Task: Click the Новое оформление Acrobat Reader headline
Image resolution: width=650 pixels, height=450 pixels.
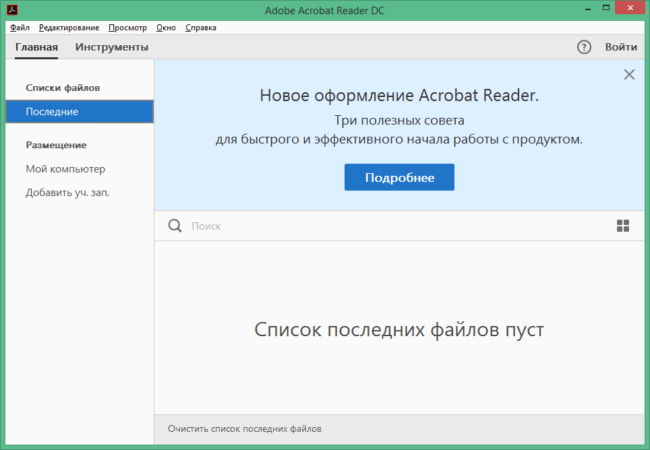Action: pyautogui.click(x=399, y=96)
